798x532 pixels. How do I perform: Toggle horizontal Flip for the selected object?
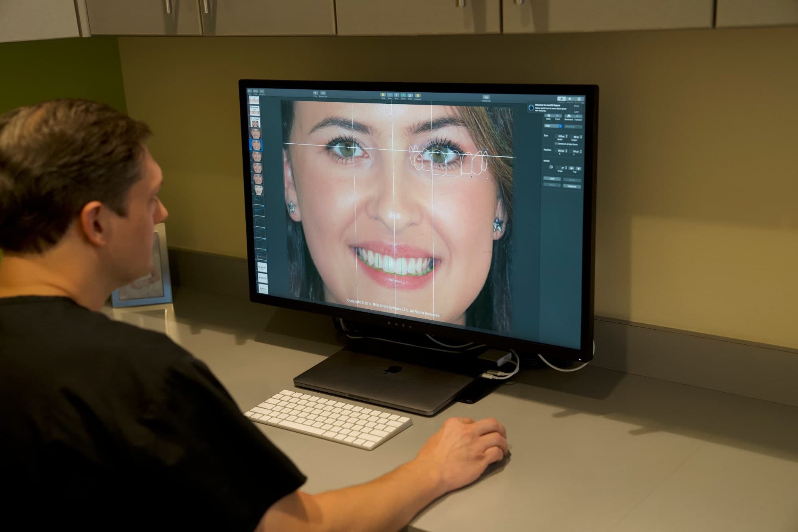coord(572,168)
